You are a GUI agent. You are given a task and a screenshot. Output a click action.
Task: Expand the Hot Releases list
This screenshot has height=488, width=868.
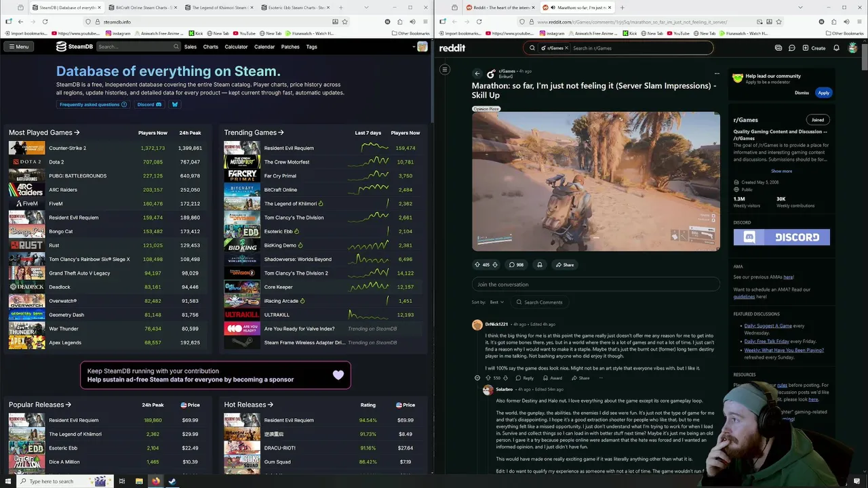[249, 405]
